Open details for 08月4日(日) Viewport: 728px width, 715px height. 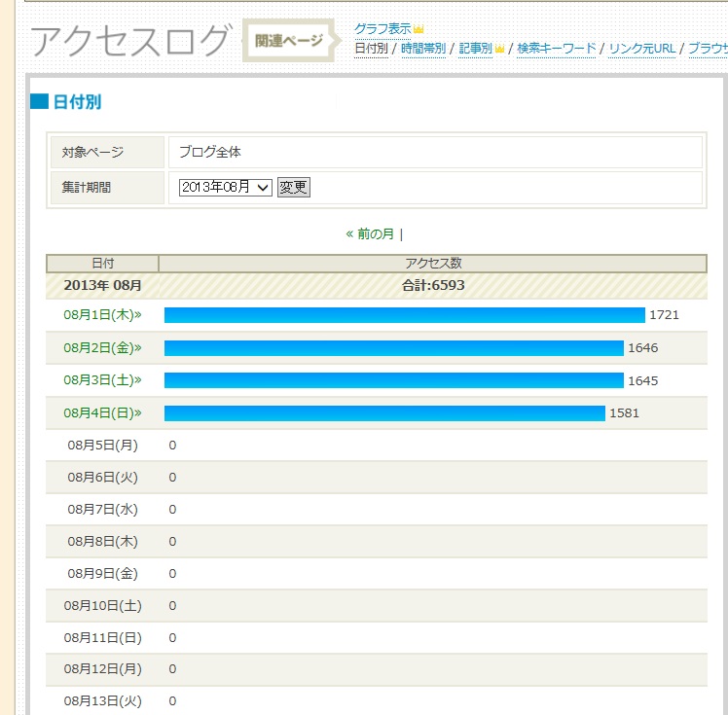click(x=102, y=412)
